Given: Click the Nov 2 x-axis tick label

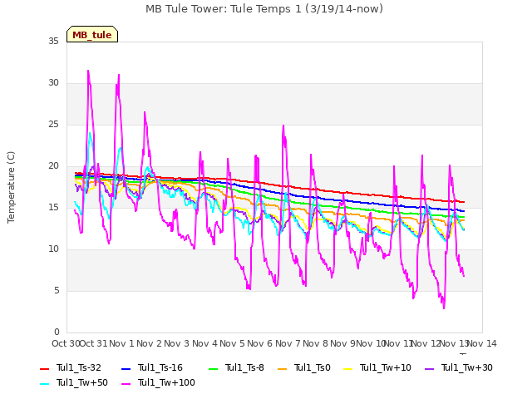Looking at the screenshot, I should point(149,343).
